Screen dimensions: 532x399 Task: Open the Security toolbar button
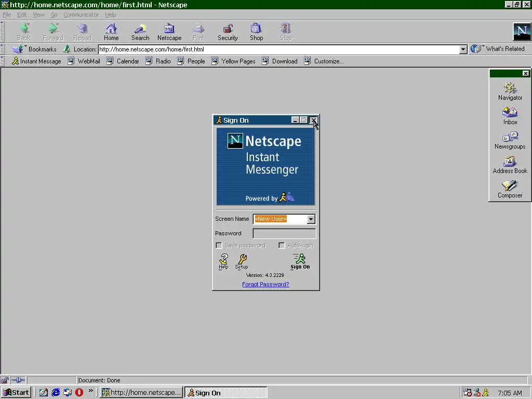[x=228, y=32]
